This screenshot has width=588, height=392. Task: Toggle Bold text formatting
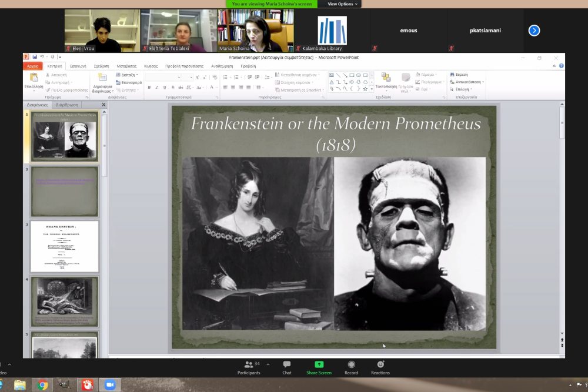(149, 88)
